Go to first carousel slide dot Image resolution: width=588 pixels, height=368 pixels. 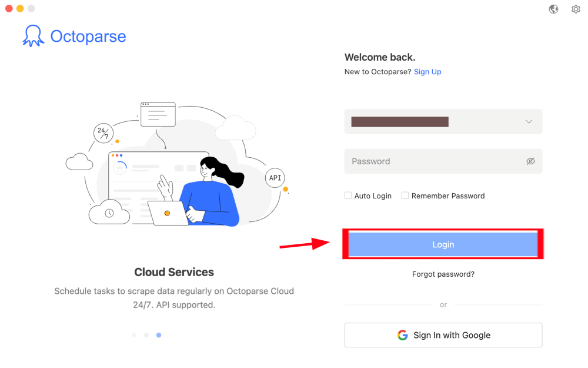[x=134, y=335]
